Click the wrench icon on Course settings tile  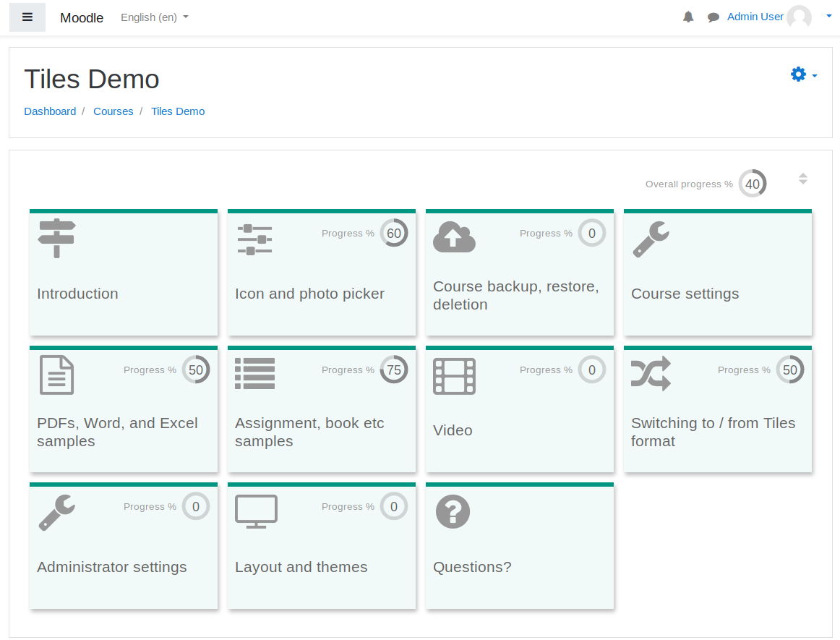651,239
